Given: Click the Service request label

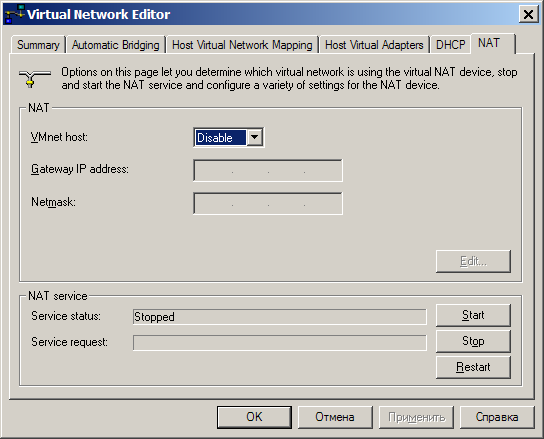Looking at the screenshot, I should [x=69, y=342].
